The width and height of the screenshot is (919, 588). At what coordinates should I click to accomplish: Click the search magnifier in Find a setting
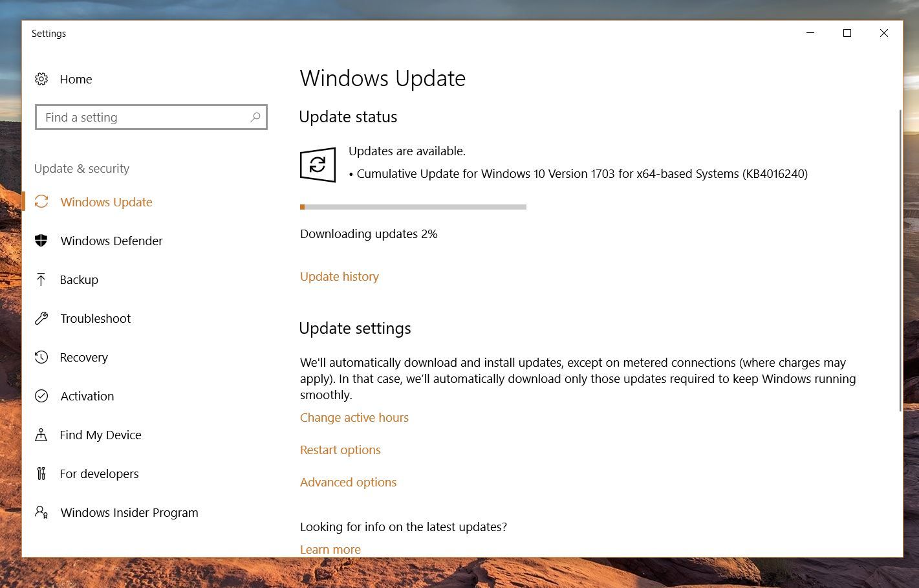pyautogui.click(x=255, y=117)
